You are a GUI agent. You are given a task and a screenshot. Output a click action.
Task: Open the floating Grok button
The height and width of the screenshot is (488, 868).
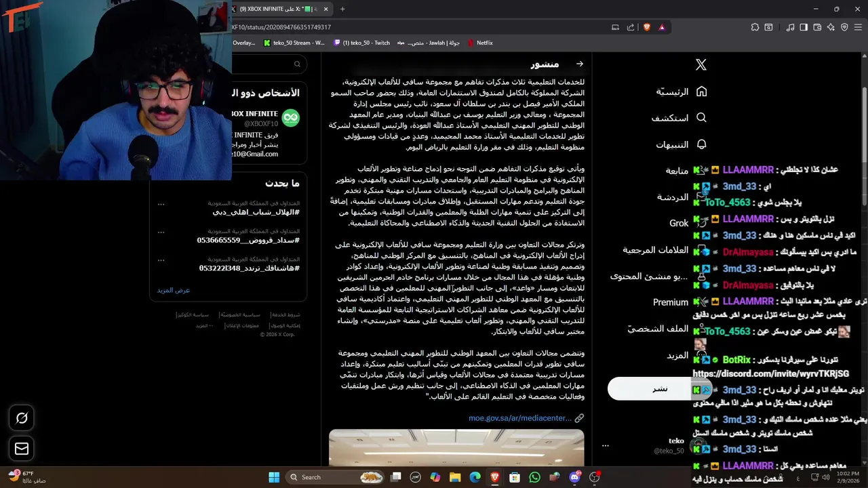[x=22, y=418]
